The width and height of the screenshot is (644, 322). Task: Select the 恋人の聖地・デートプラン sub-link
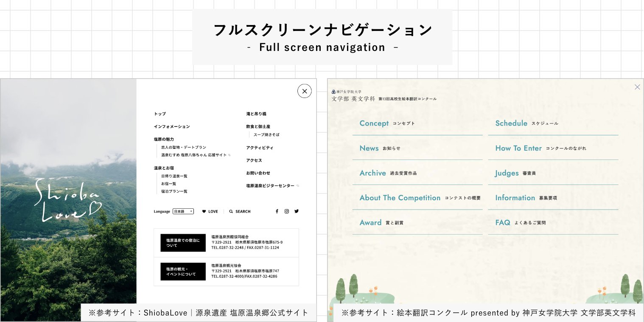pos(184,147)
